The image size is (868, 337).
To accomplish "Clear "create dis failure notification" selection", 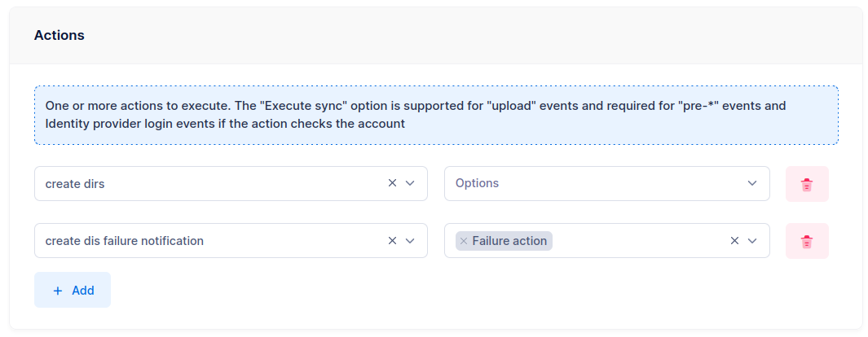I will tap(392, 241).
